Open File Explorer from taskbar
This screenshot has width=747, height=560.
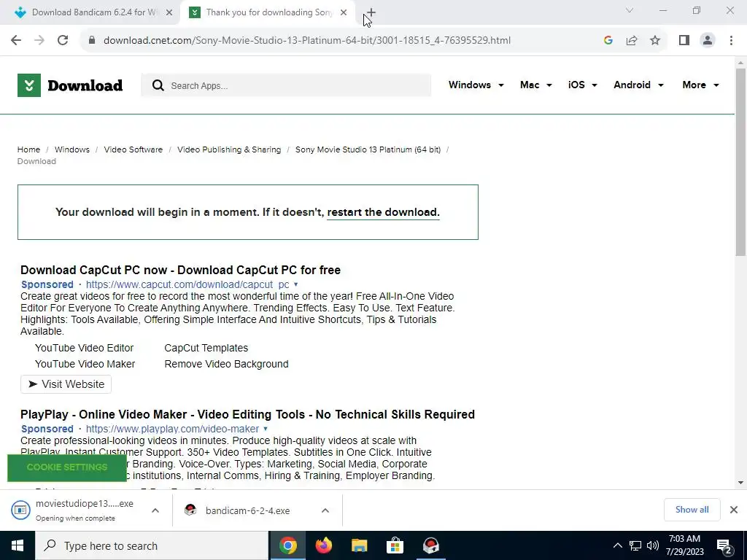coord(359,545)
